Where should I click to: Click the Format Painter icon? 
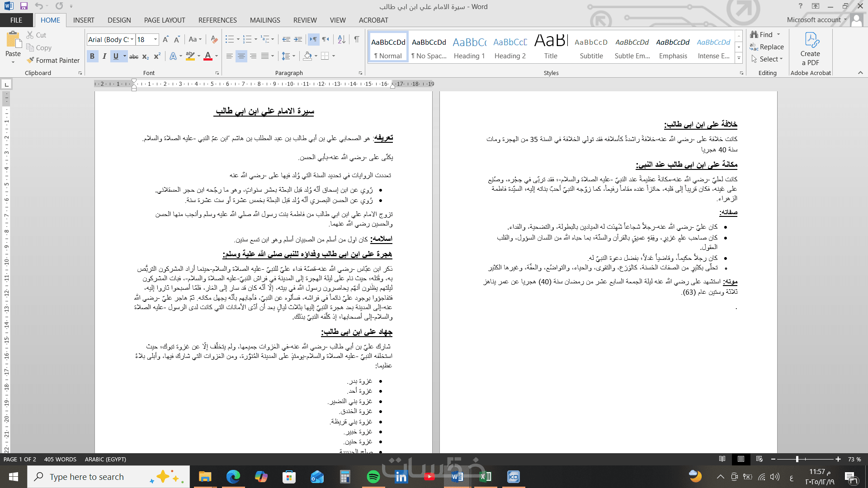tap(30, 60)
